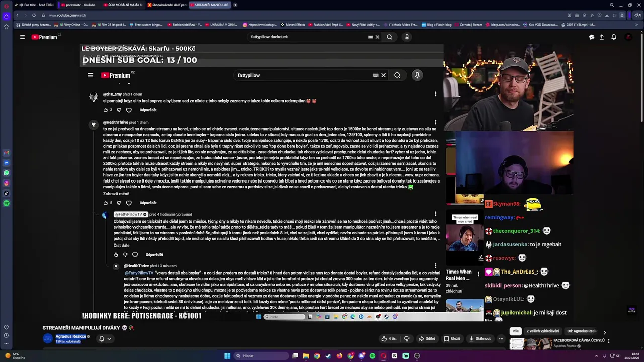Click the upload arrow icon in YouTube header
The image size is (644, 362).
click(x=602, y=37)
